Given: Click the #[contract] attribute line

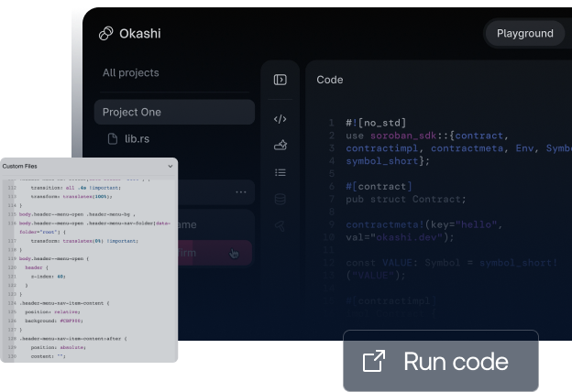Looking at the screenshot, I should pyautogui.click(x=379, y=186).
